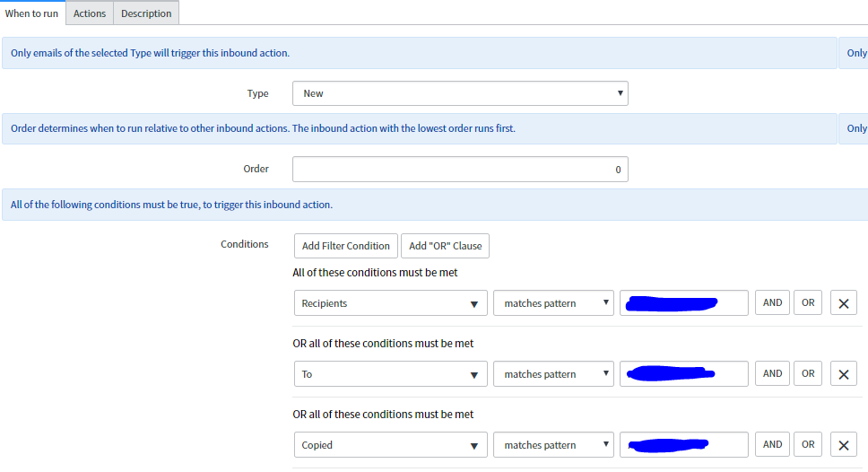Click the Conditions label

click(x=244, y=244)
